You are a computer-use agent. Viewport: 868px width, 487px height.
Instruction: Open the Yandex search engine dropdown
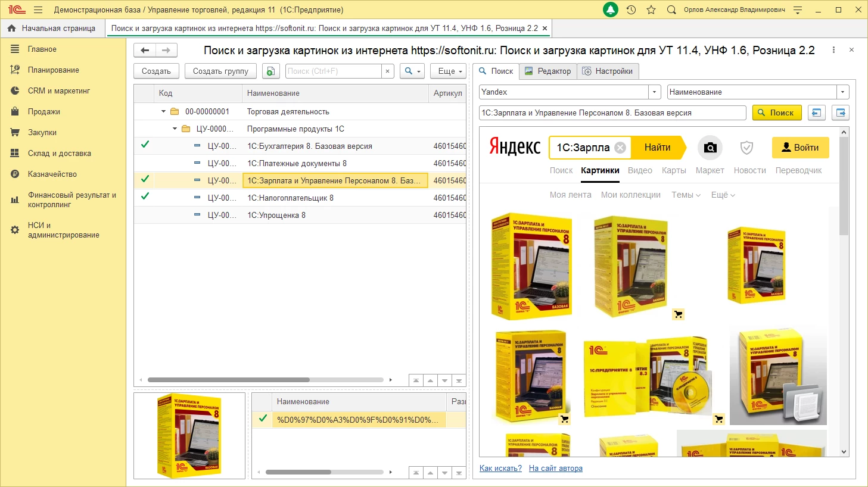click(x=655, y=92)
